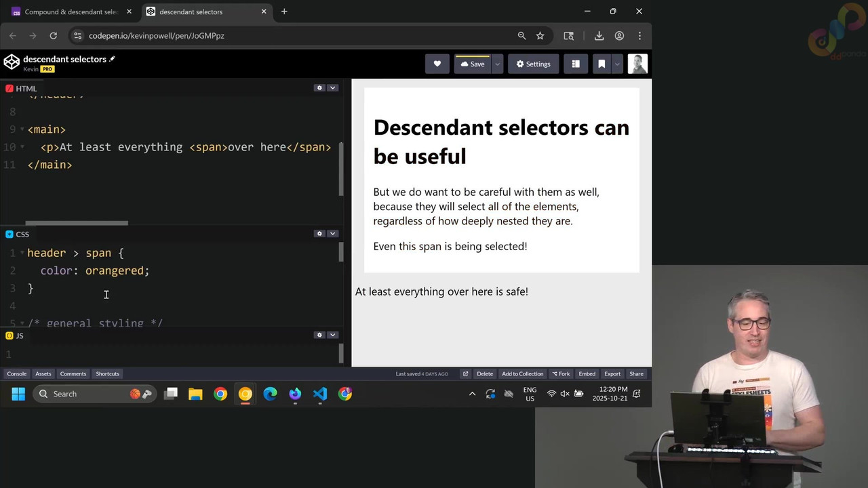
Task: Open the Chrome profile menu
Action: pyautogui.click(x=619, y=35)
